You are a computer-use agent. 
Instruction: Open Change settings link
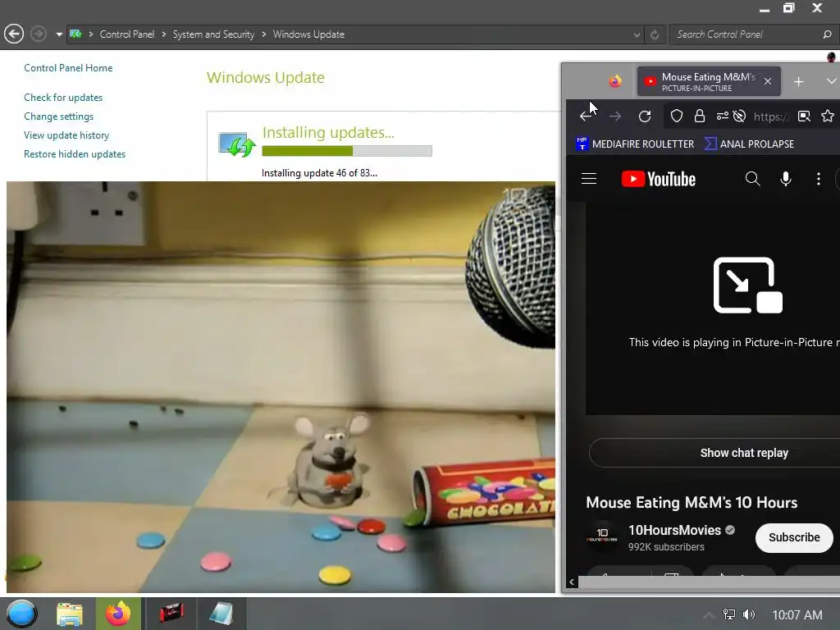pos(58,116)
